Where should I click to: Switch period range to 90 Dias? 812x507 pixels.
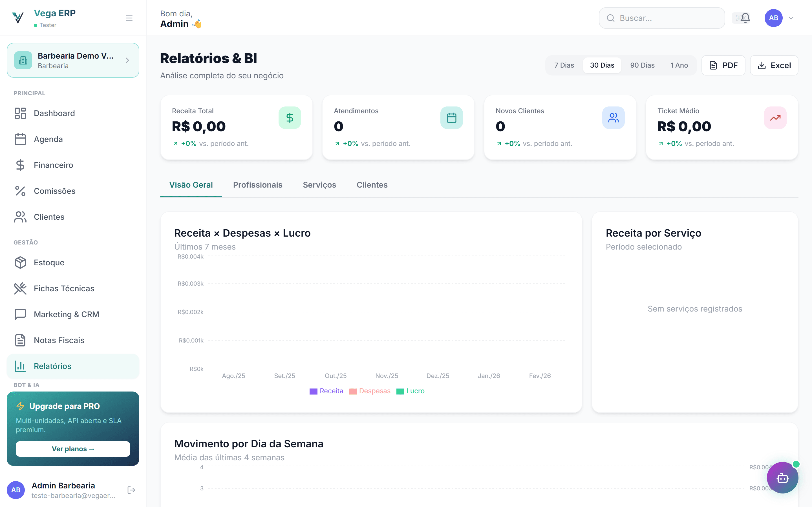(x=642, y=65)
